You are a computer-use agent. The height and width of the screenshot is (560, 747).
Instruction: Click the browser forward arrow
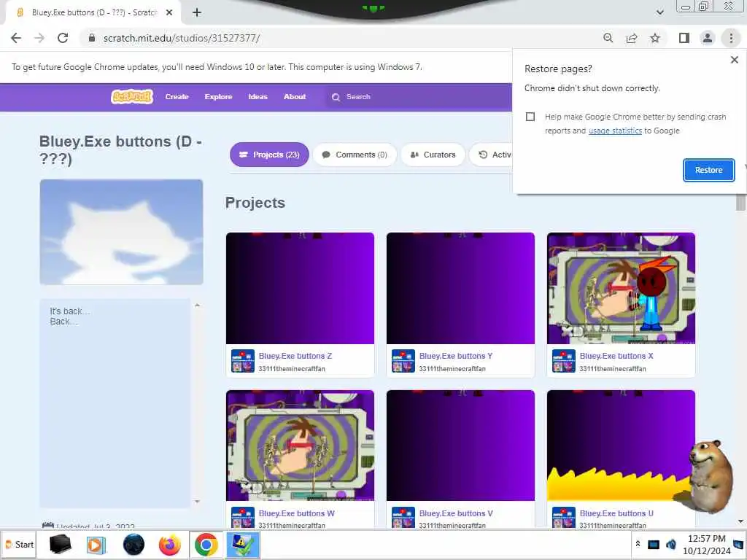39,38
